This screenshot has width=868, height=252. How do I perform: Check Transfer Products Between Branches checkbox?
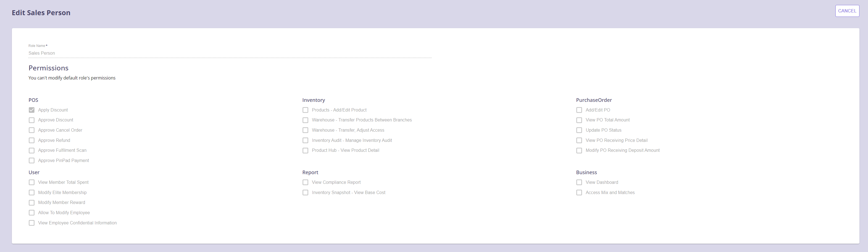pyautogui.click(x=305, y=120)
